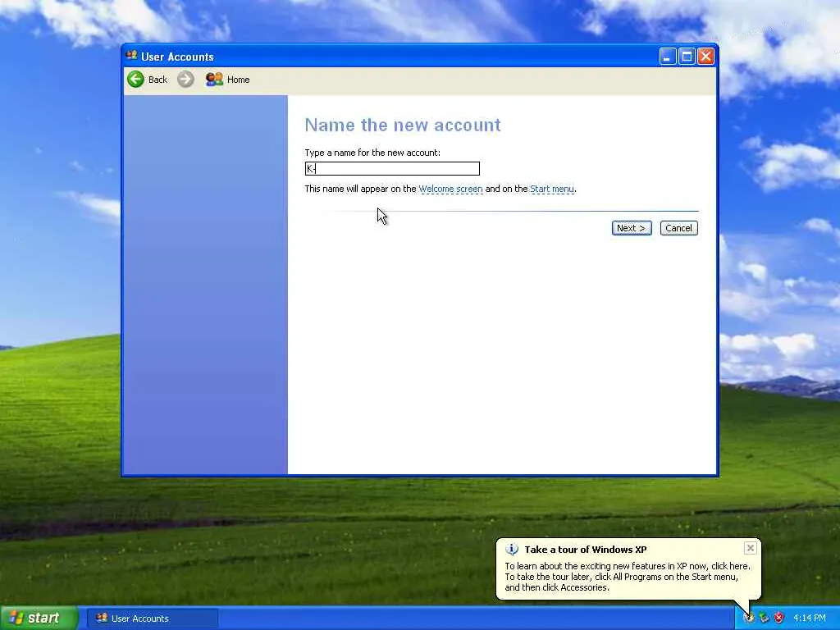Click the tour balloon info text
Viewport: 840px width, 630px height.
tap(628, 577)
